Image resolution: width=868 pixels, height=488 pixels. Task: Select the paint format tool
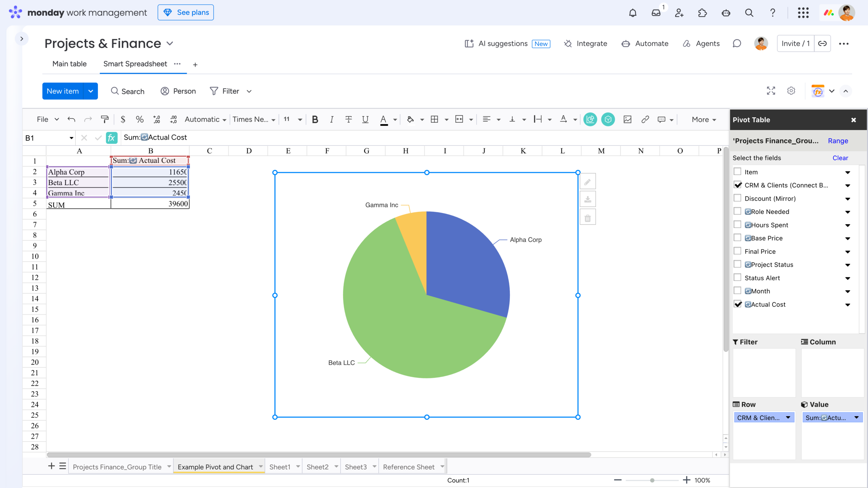click(105, 119)
